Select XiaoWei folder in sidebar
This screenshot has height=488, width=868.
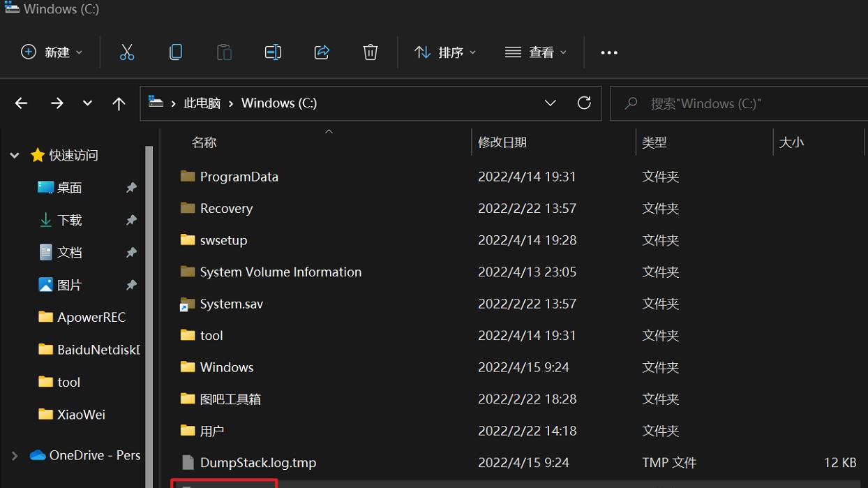pyautogui.click(x=81, y=414)
